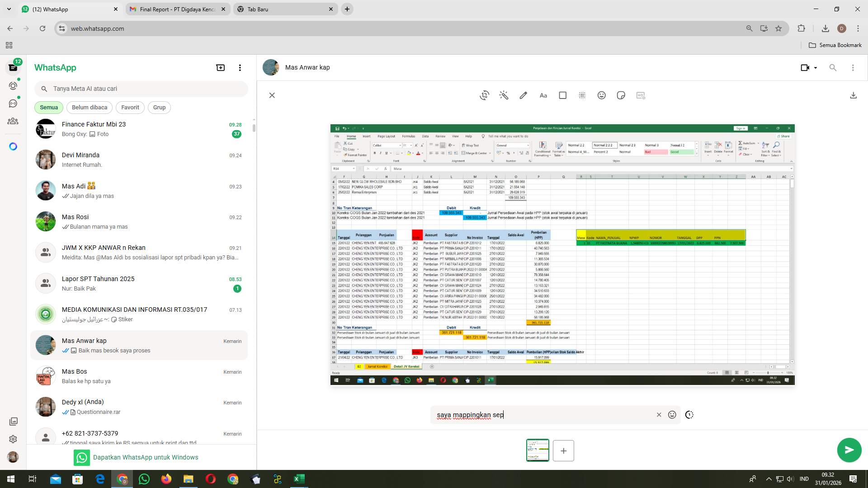Download the shared Excel screenshot

pyautogui.click(x=854, y=95)
